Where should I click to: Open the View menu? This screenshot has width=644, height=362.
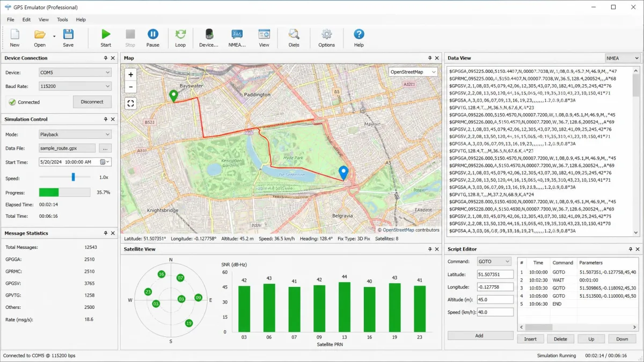pyautogui.click(x=43, y=20)
